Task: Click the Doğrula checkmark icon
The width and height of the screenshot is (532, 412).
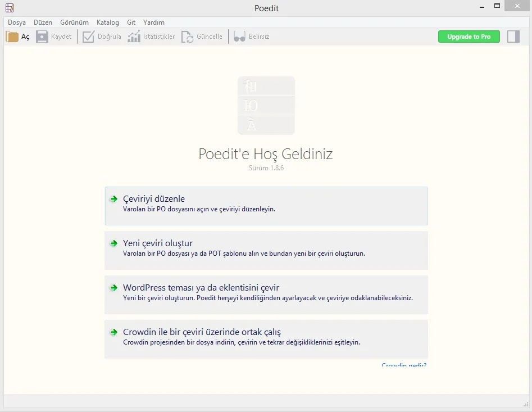Action: (x=88, y=37)
